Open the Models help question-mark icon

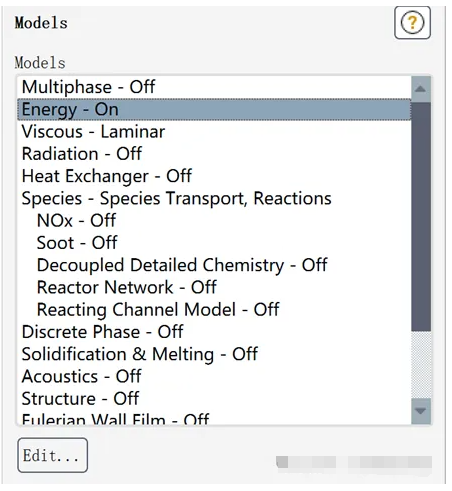coord(412,23)
